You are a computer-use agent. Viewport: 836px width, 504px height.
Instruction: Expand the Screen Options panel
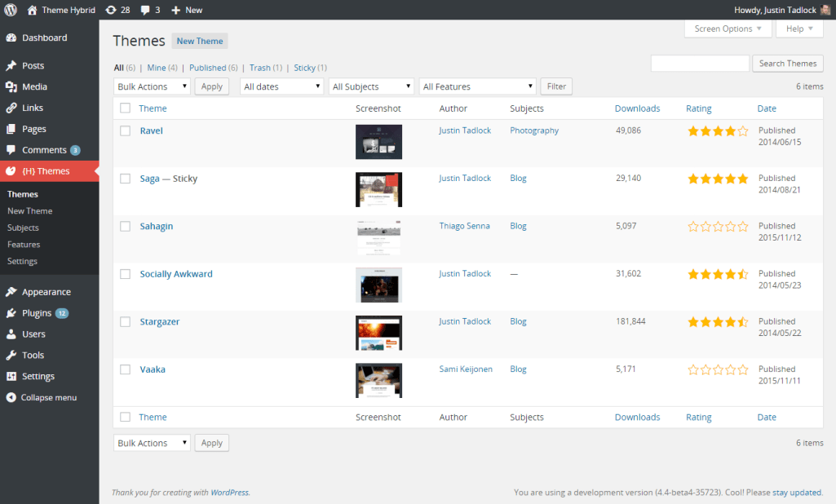[x=728, y=29]
